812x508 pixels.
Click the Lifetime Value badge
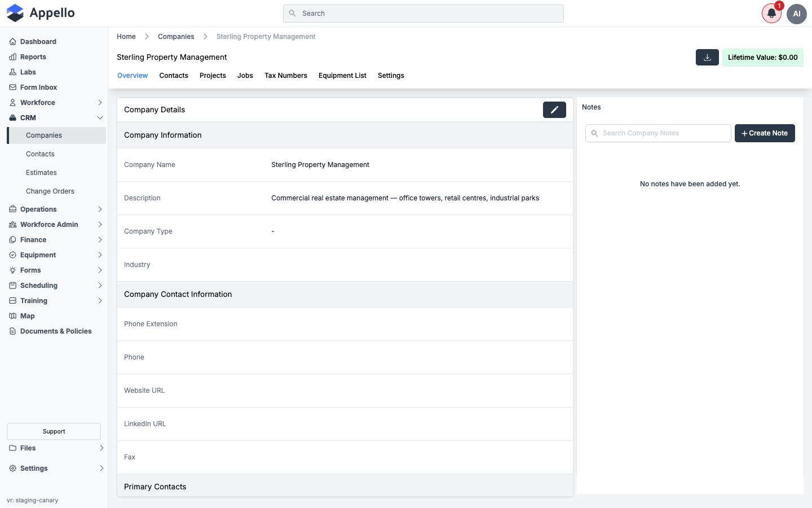tap(763, 58)
